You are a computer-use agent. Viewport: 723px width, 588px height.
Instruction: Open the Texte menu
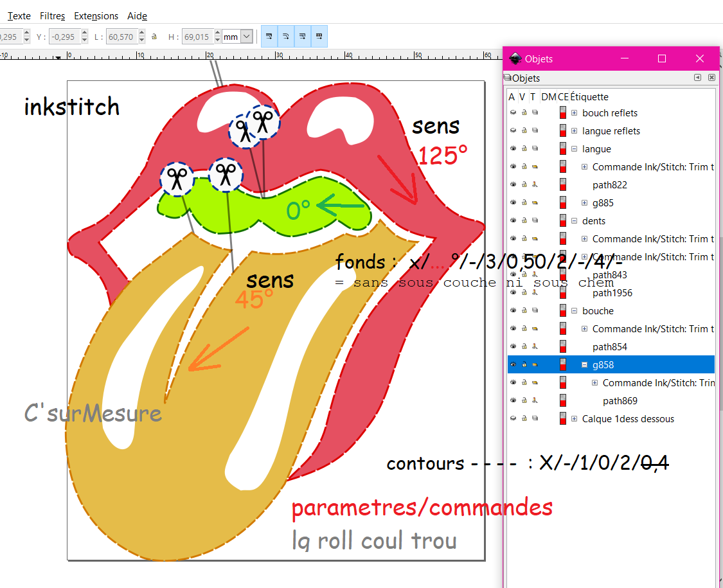[19, 15]
